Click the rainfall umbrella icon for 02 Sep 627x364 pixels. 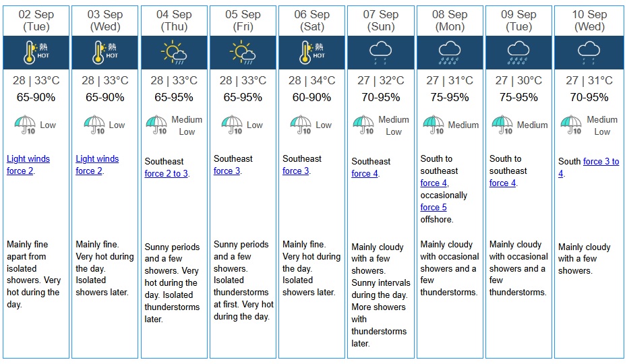(24, 125)
